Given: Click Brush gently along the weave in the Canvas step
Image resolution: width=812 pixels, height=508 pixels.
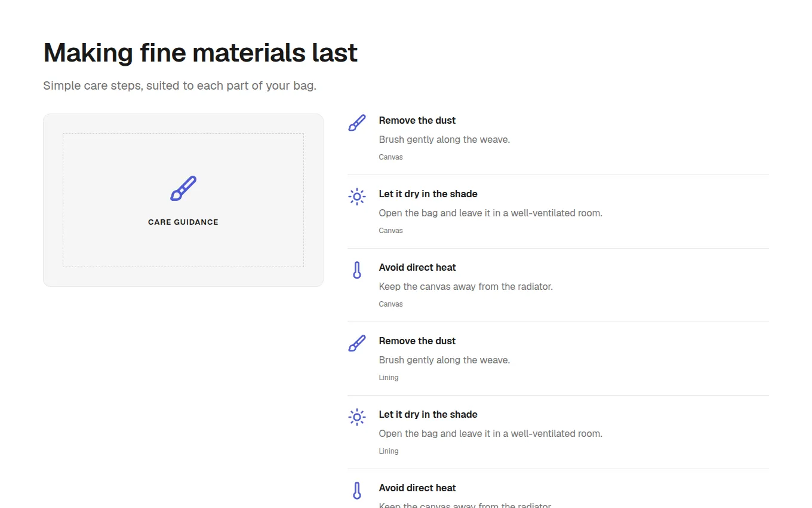Looking at the screenshot, I should [445, 139].
